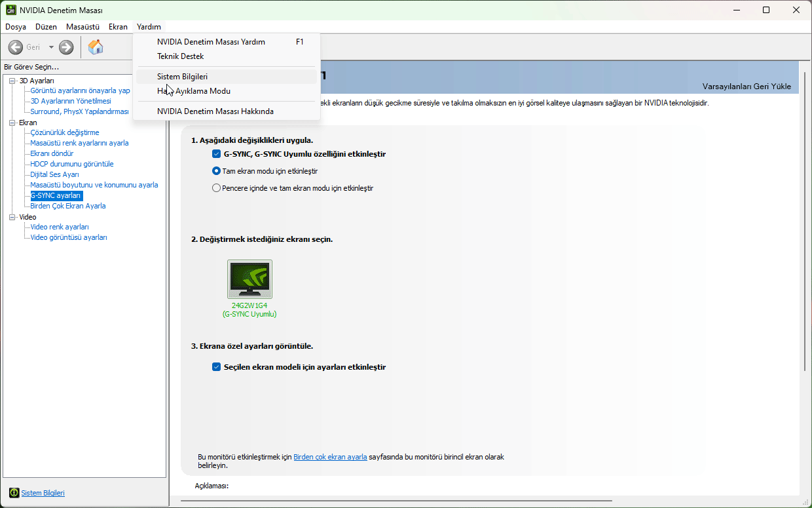Click the Birden çok ekran ayarla link
This screenshot has width=812, height=508.
click(x=330, y=457)
